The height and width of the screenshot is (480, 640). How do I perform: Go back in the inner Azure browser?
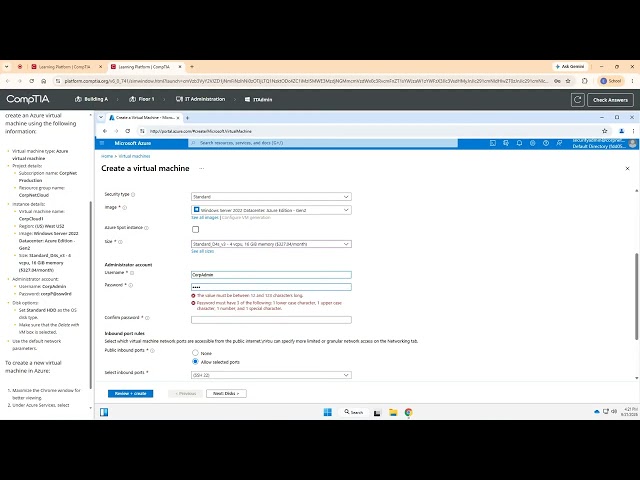[x=105, y=131]
